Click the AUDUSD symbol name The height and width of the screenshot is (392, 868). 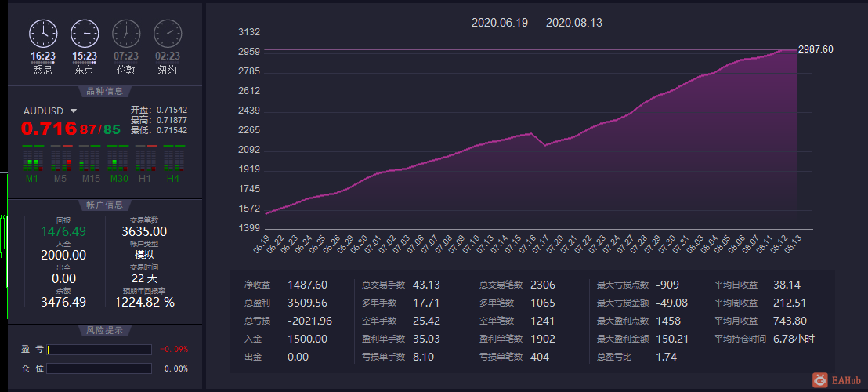pyautogui.click(x=44, y=111)
